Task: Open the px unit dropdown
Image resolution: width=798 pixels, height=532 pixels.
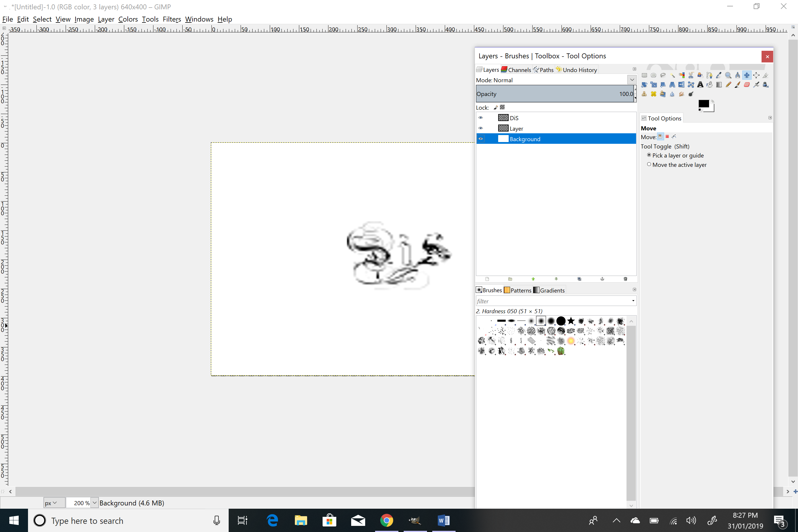Action: [54, 503]
